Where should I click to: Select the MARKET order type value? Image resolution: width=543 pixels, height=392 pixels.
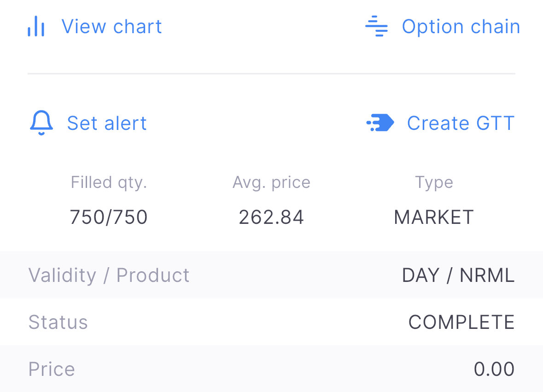click(434, 217)
